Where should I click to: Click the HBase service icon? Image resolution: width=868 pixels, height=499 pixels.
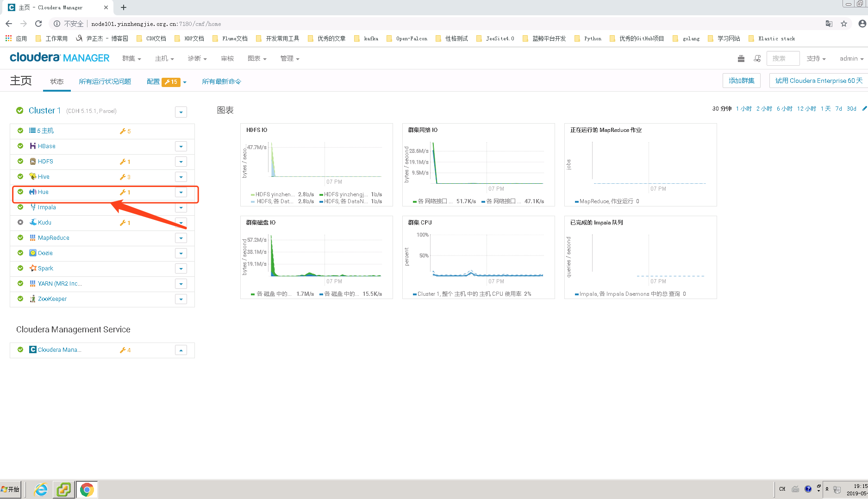coord(32,146)
